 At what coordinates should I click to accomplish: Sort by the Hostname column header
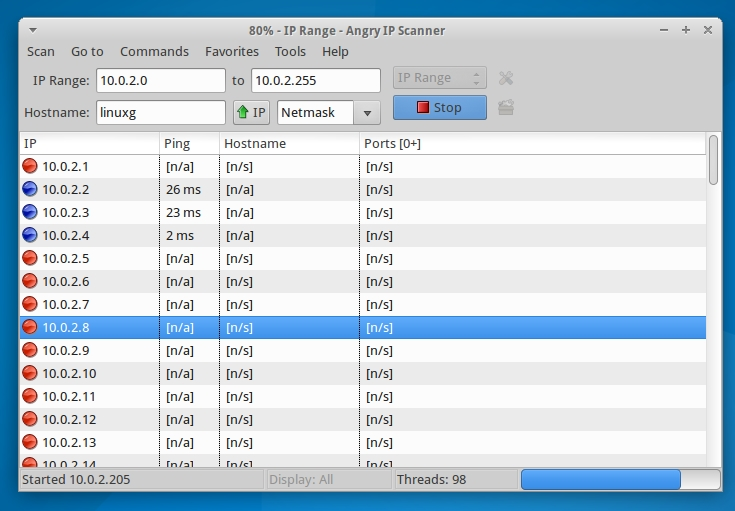click(x=289, y=143)
